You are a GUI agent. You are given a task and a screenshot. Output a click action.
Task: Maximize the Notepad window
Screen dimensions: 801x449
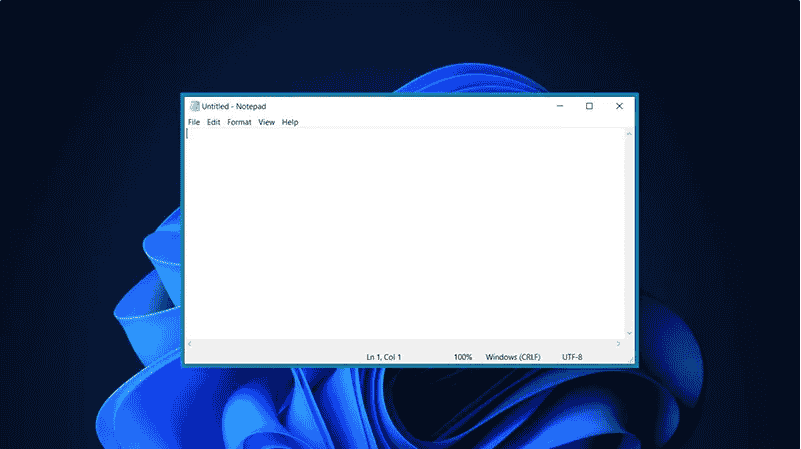click(x=589, y=106)
